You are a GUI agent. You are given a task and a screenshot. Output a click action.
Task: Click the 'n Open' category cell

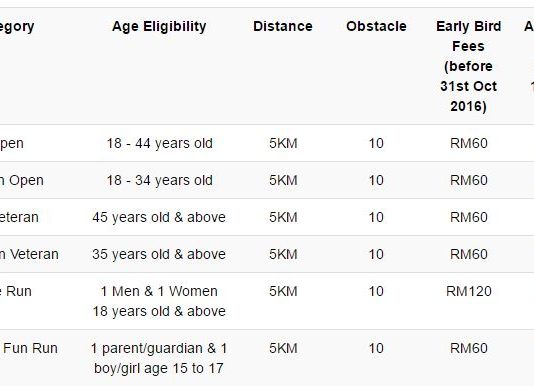pos(22,181)
